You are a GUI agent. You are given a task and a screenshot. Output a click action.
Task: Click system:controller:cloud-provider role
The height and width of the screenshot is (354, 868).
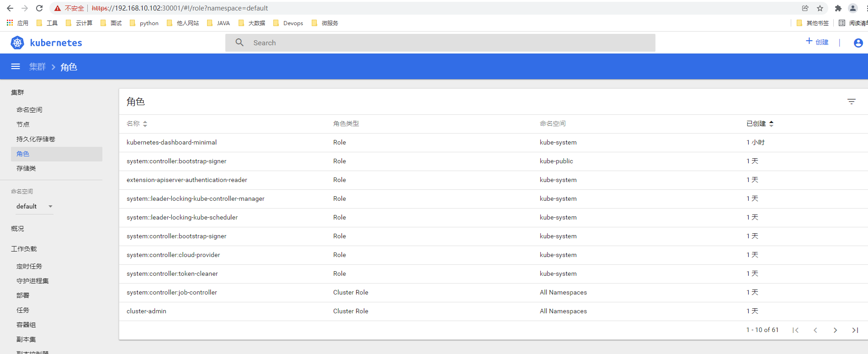coord(173,255)
